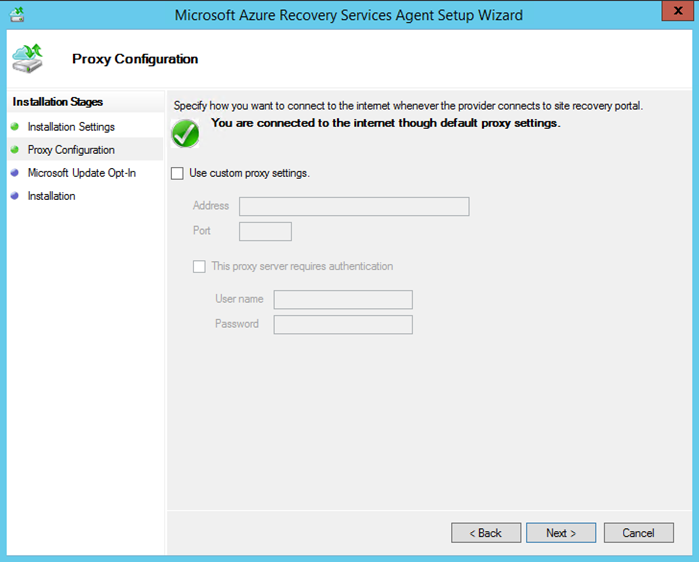Proceed with the Next button
Screen dimensions: 699x562
tap(561, 533)
